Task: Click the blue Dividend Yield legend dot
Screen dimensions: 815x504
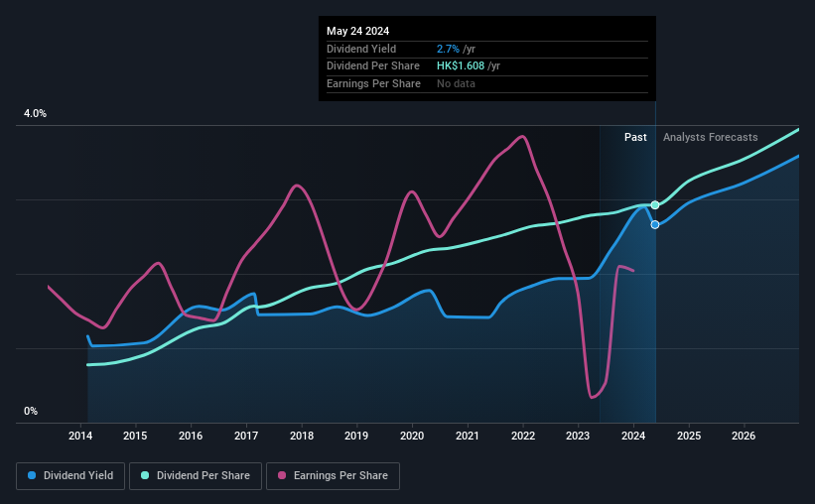Action: (32, 475)
